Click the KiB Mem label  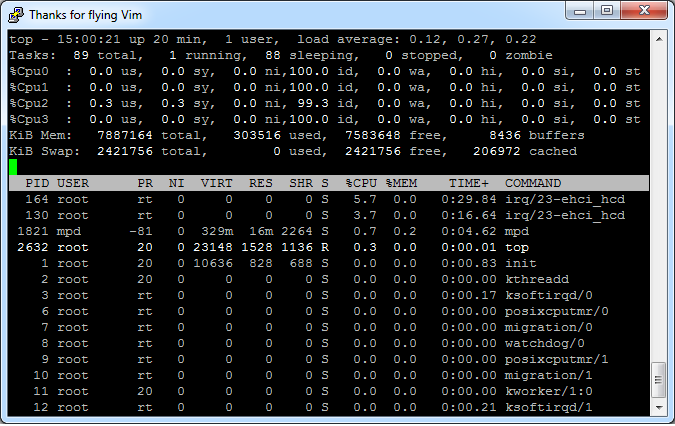pyautogui.click(x=40, y=136)
